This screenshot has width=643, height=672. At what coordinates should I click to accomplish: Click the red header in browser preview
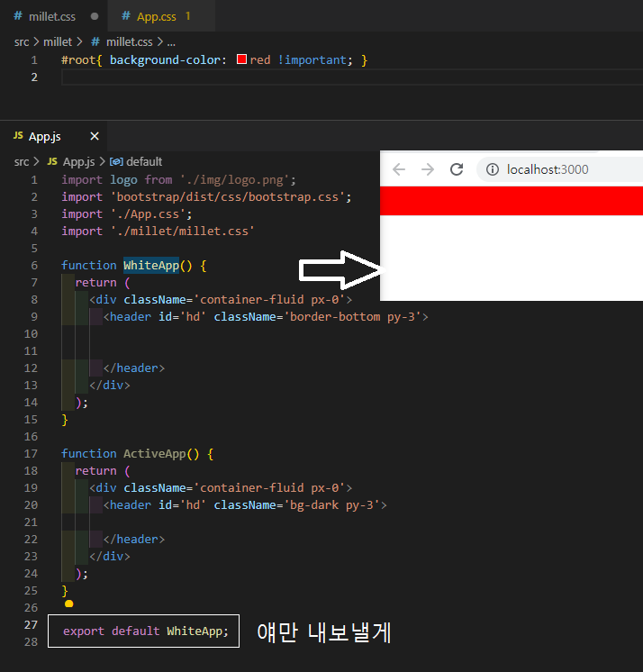click(512, 201)
